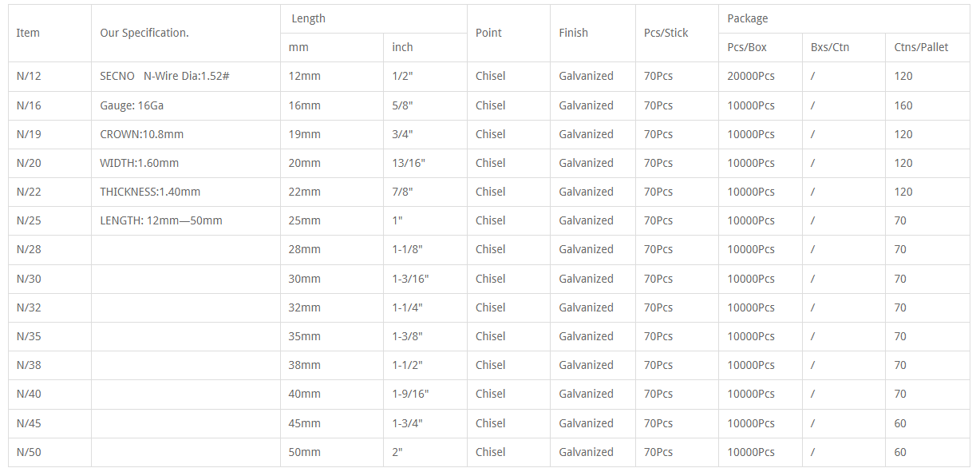Screen dimensions: 980x468
Task: Select the Pcs/Stick column header
Action: point(677,33)
